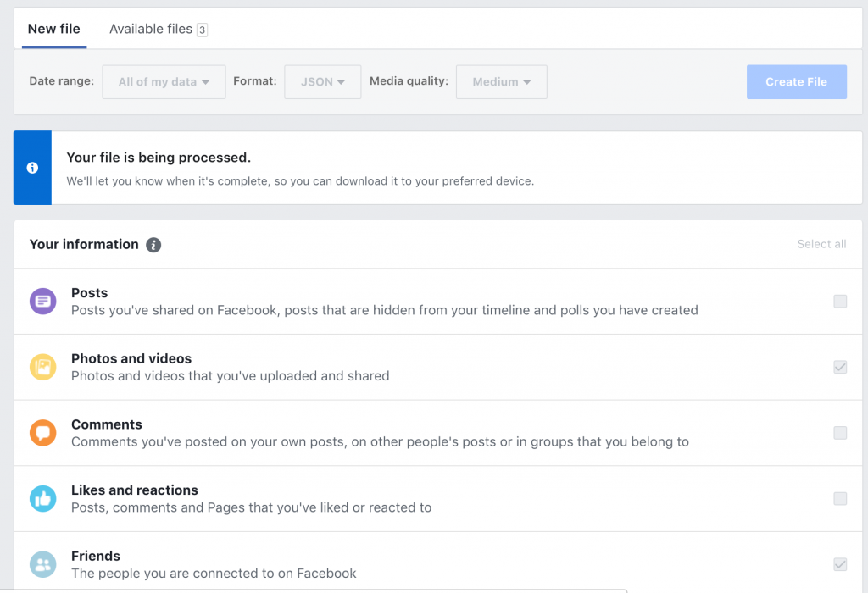
Task: Click the Select all link
Action: coord(821,244)
